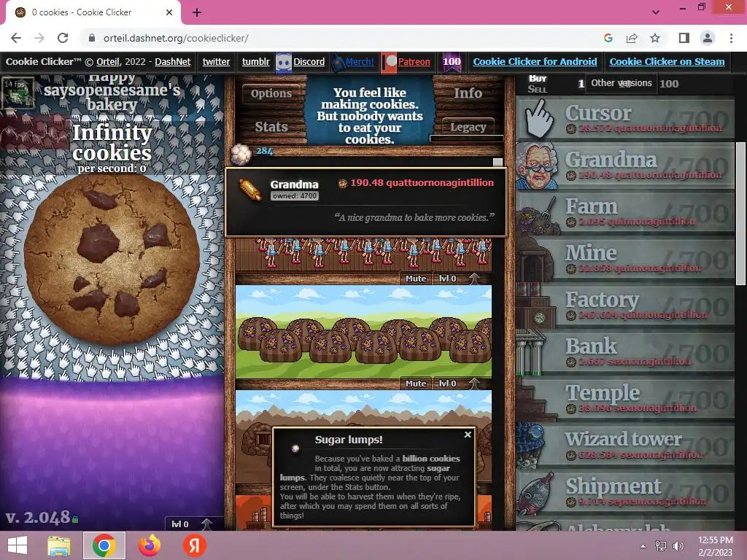The height and width of the screenshot is (560, 747).
Task: Open the tumblr link
Action: [x=255, y=61]
